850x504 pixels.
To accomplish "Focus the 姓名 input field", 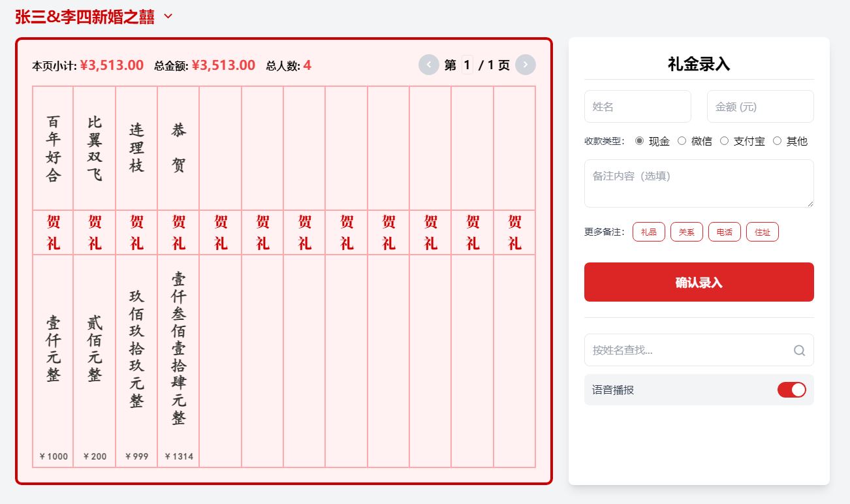I will click(x=637, y=106).
